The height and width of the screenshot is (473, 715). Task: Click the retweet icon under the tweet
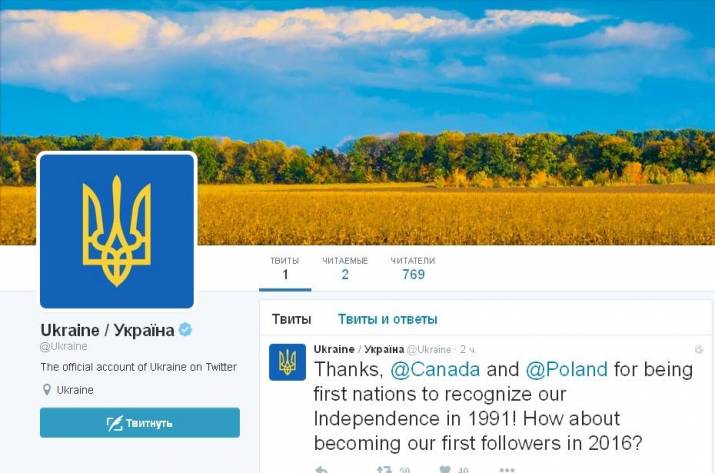tap(384, 469)
